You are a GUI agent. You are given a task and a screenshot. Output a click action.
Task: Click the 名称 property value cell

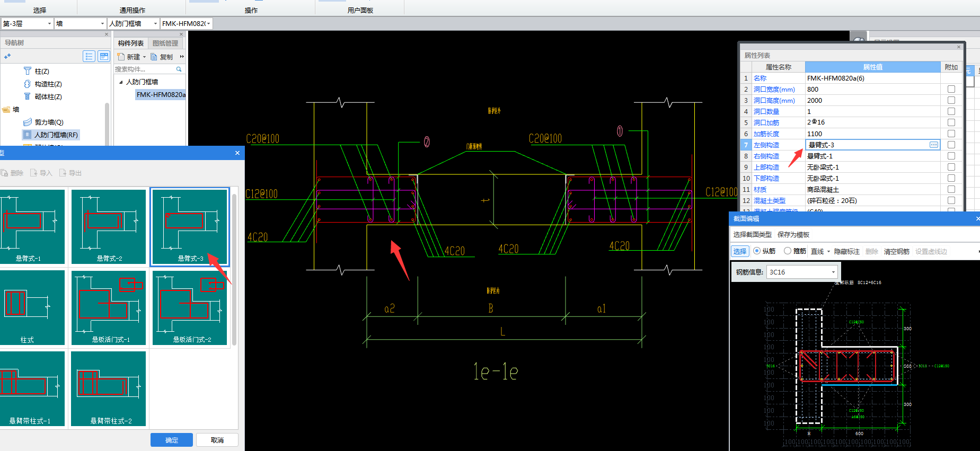pyautogui.click(x=872, y=78)
